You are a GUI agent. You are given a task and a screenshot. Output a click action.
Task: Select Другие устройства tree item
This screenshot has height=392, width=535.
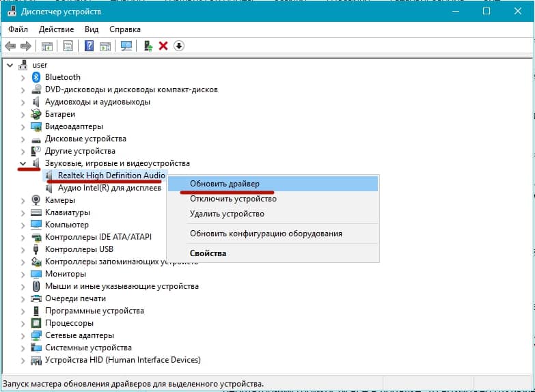(x=80, y=151)
